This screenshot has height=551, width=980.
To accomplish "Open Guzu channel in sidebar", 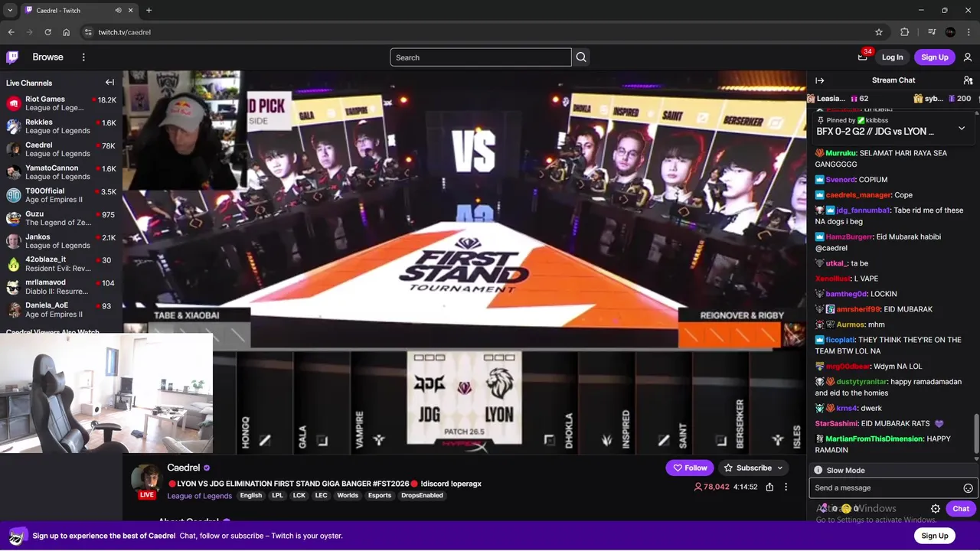I will (61, 218).
